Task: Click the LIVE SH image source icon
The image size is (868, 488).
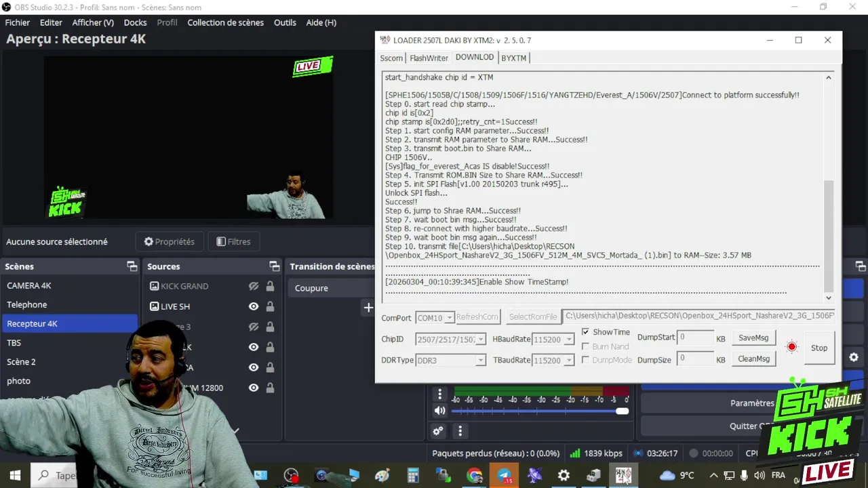Action: pos(154,306)
